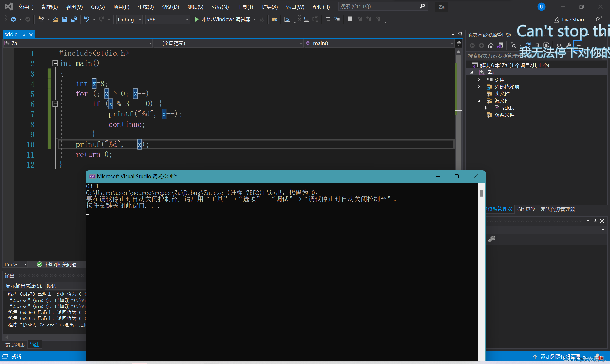Click the wrench properties icon in explorer toolbar

tap(569, 45)
